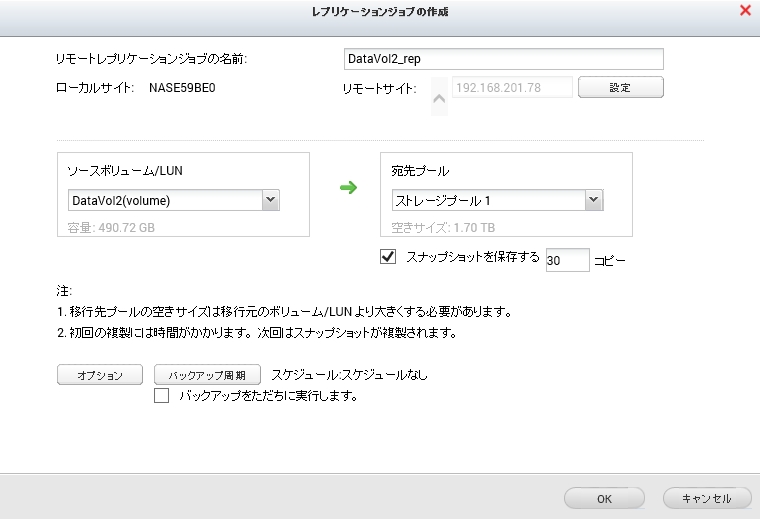Tick the run backup immediately checkbox
Viewport: 760px width, 519px height.
click(x=162, y=396)
